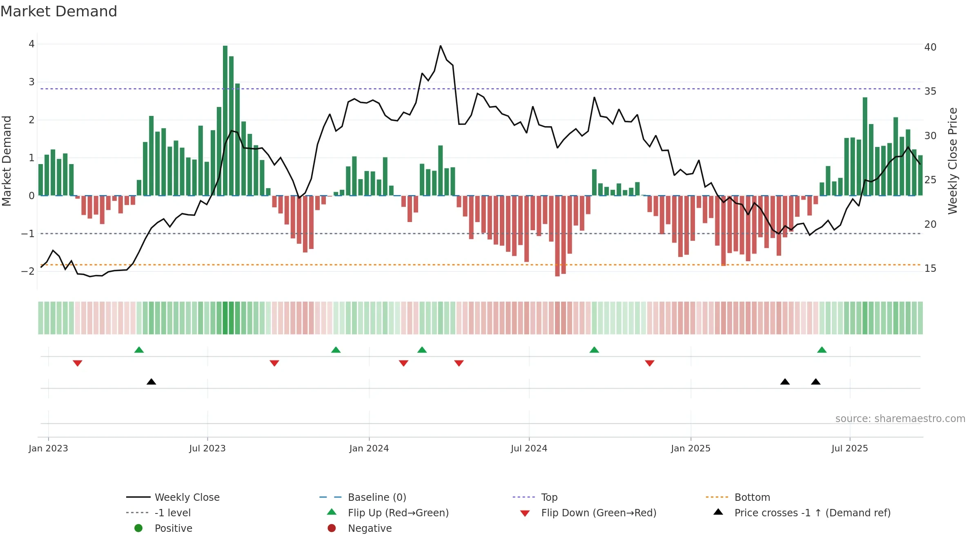Viewport: 980px width, 551px height.
Task: Click the Jan 2025 x-axis label
Action: (691, 448)
